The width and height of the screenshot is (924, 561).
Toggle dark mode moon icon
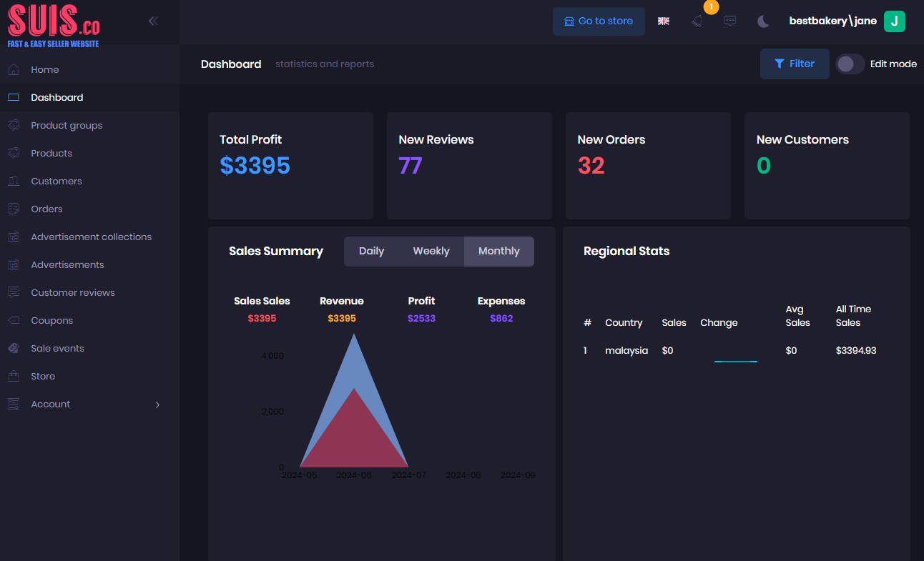(763, 21)
